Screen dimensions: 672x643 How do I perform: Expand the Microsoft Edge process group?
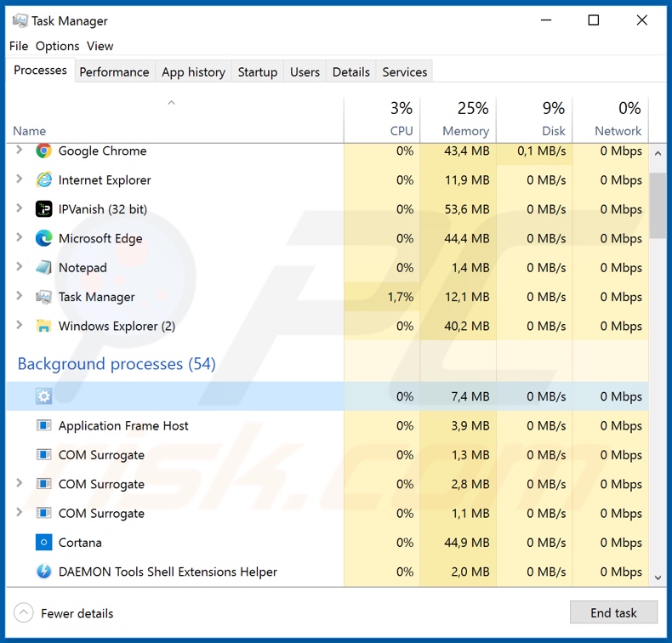(19, 237)
